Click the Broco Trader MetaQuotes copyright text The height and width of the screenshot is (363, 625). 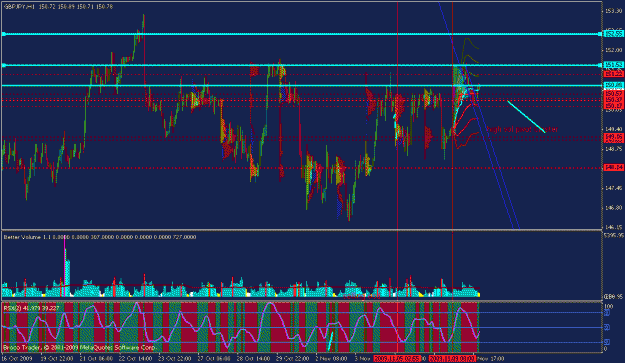pyautogui.click(x=79, y=347)
